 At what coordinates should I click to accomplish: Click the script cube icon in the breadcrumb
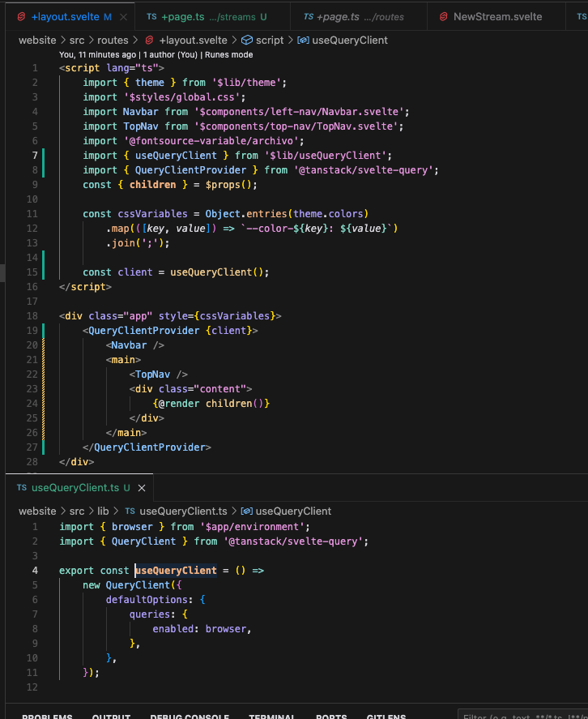click(247, 41)
